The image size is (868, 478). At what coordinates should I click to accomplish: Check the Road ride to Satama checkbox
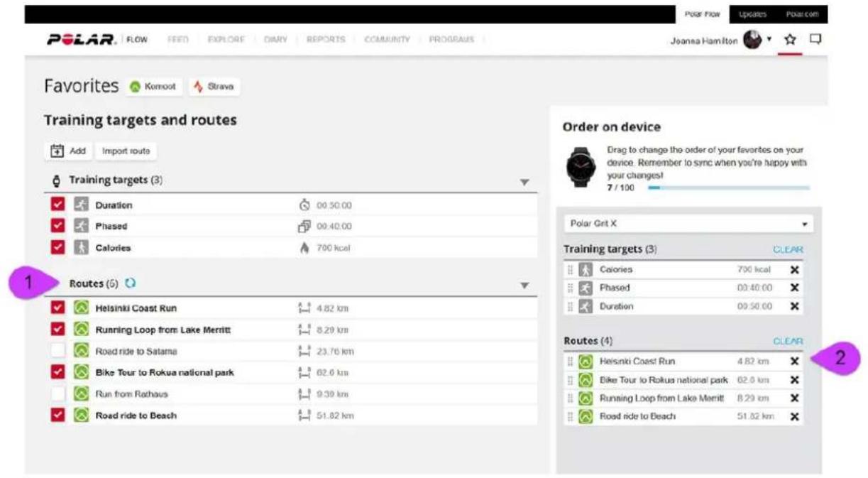click(x=58, y=351)
